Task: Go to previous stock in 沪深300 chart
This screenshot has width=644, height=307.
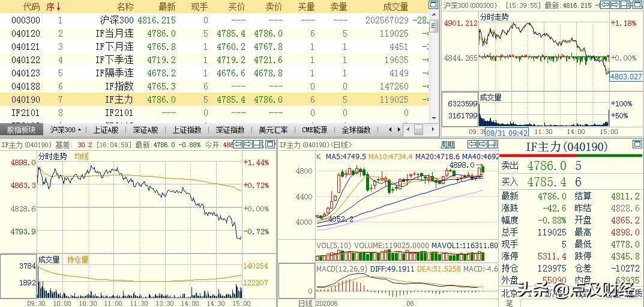Action: (x=606, y=5)
